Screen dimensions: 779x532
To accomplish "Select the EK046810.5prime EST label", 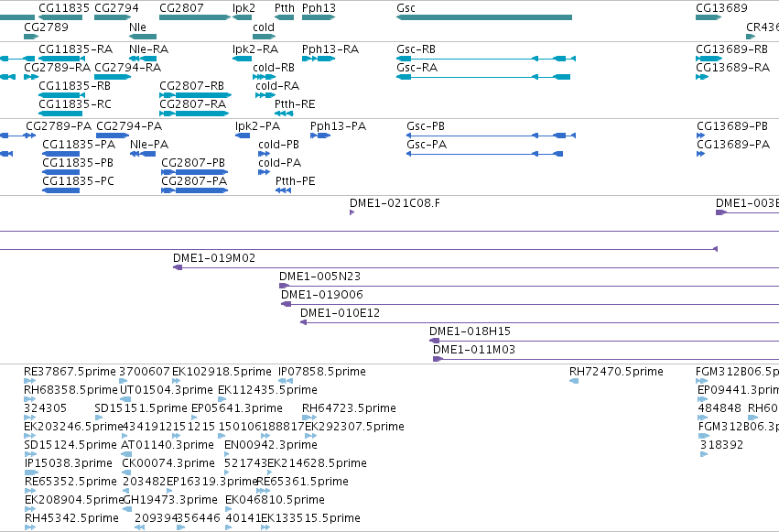I will pos(275,500).
